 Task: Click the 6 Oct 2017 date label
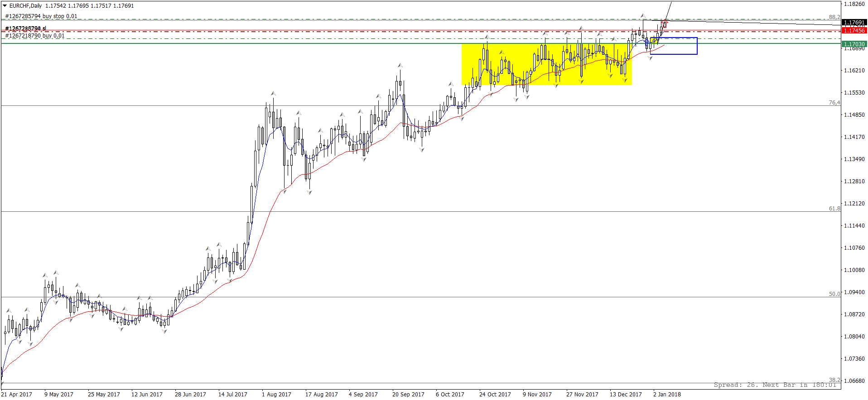click(450, 395)
